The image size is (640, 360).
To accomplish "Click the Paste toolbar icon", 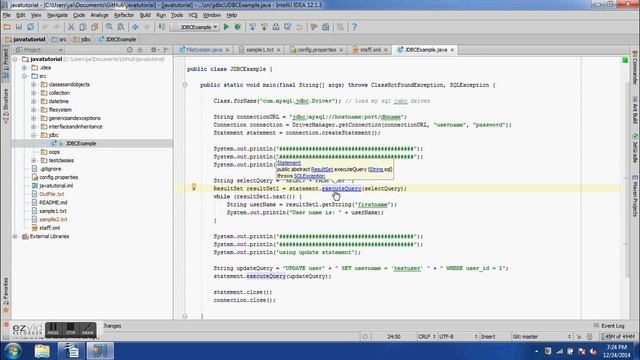I will (x=95, y=27).
